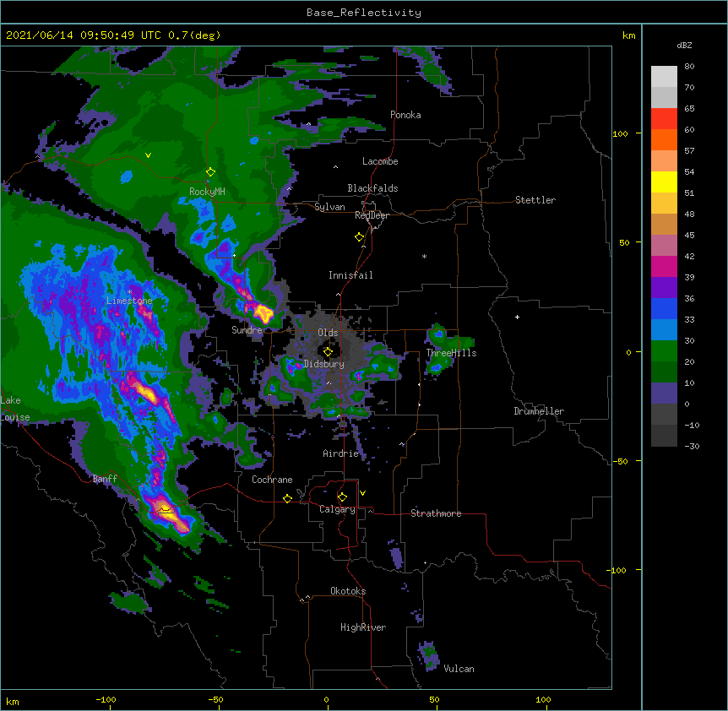The image size is (728, 711).
Task: Select the Drumheller label
Action: pos(539,411)
